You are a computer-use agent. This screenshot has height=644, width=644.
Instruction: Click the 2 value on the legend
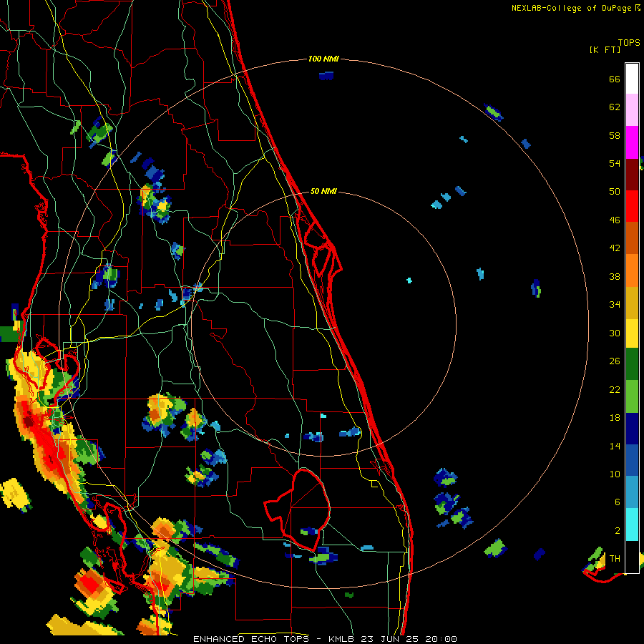point(618,531)
